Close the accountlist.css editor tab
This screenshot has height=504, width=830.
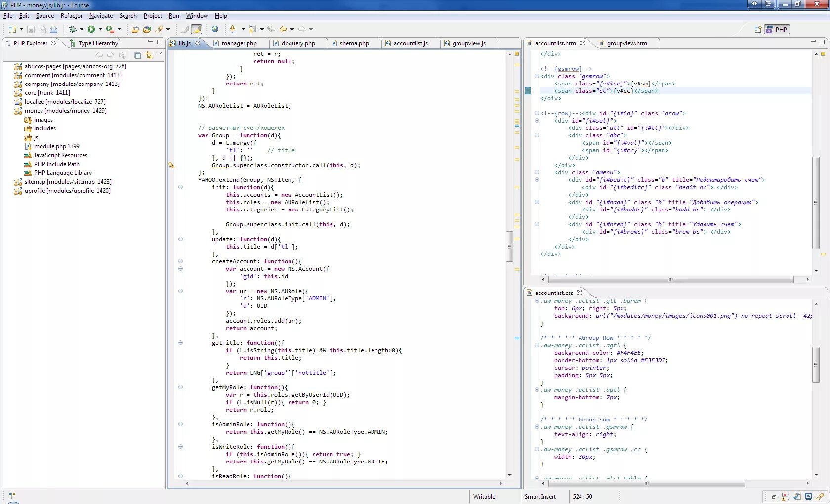coord(580,293)
